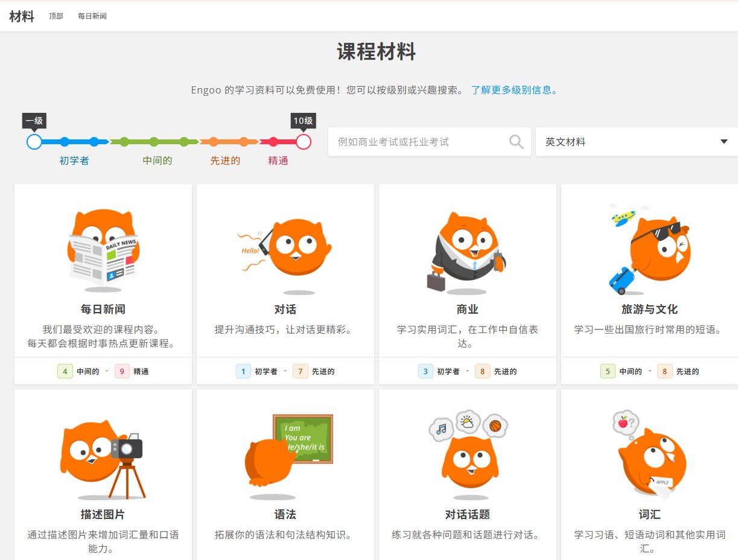
Task: Click the search magnifier icon
Action: [516, 142]
